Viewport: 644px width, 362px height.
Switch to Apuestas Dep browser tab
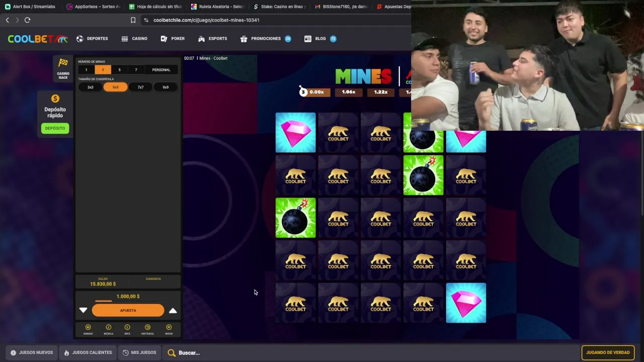(394, 7)
